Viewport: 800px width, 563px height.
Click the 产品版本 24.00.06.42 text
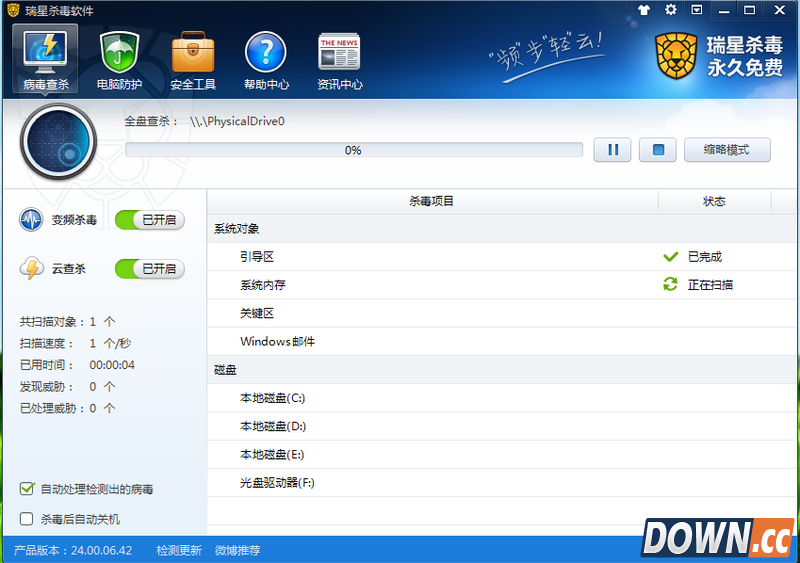pos(73,550)
